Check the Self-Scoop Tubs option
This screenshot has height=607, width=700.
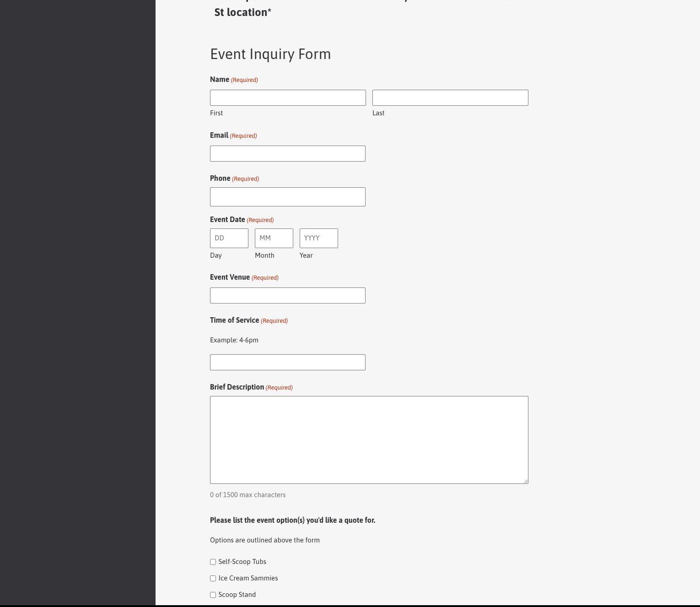[213, 562]
